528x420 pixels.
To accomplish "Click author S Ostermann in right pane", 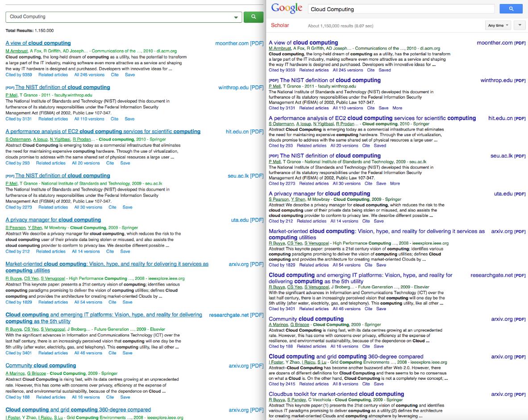I will 281,124.
